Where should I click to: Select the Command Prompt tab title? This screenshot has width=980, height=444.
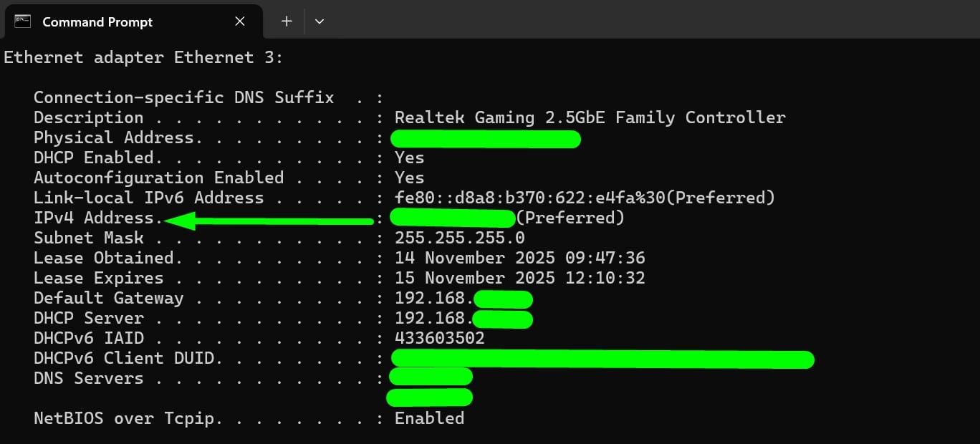point(97,22)
